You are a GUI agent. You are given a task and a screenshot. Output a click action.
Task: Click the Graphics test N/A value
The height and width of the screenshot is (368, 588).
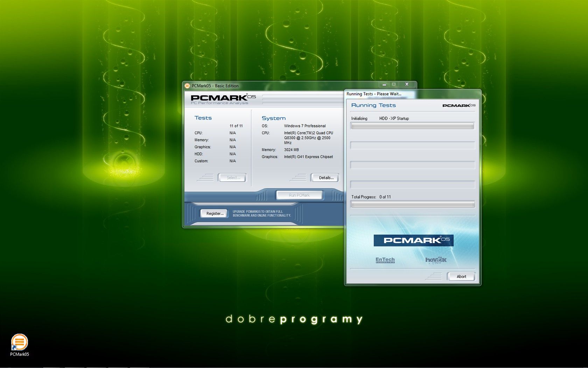tap(232, 147)
